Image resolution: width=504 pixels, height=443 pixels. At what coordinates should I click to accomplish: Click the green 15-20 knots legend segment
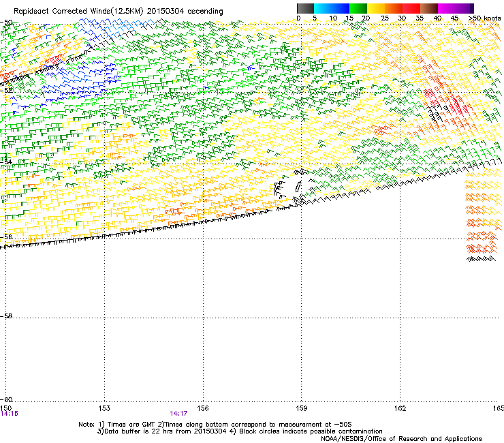[358, 8]
